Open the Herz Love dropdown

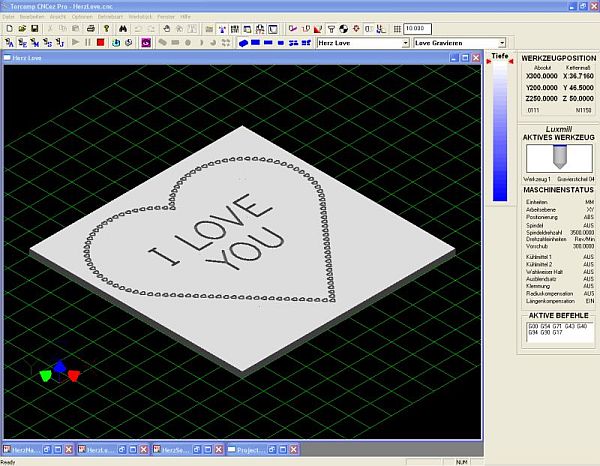(405, 43)
